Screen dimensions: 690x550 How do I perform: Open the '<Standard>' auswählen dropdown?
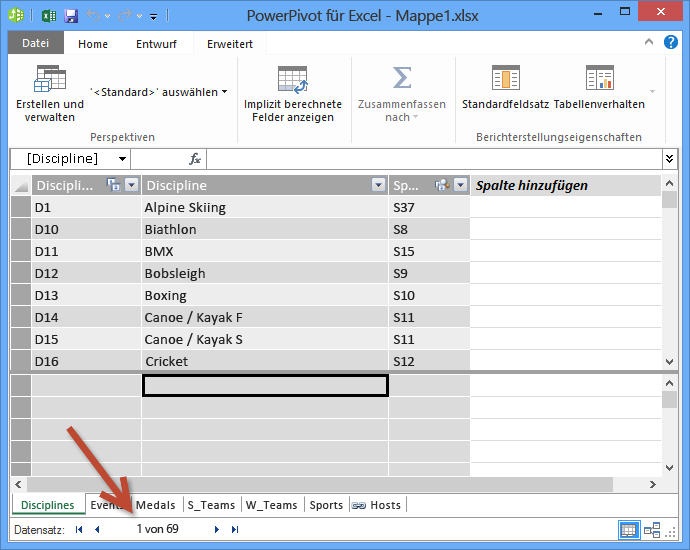tap(159, 92)
